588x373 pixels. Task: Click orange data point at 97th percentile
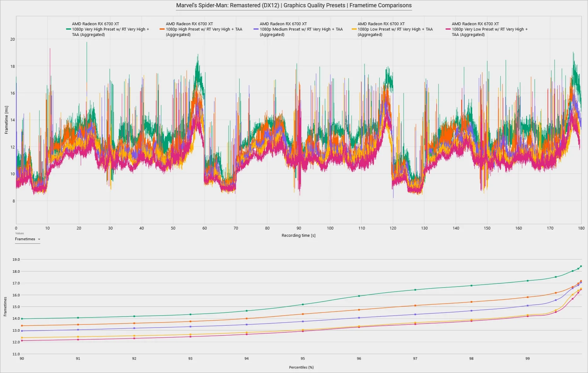point(415,306)
